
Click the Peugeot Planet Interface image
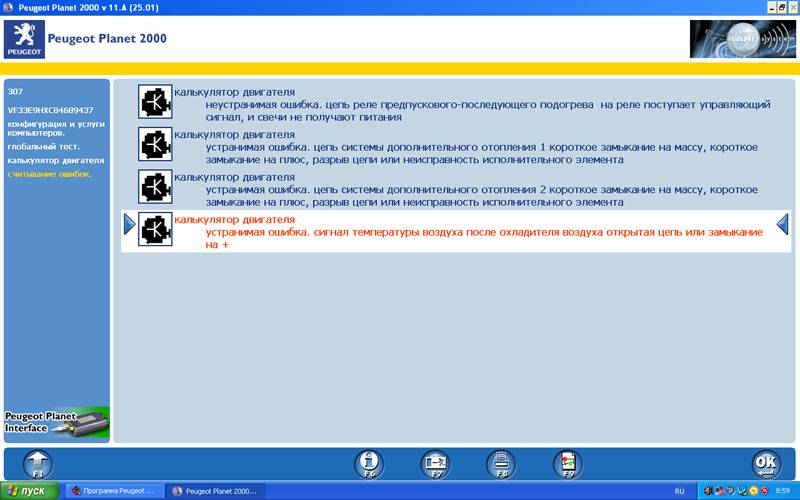click(x=56, y=424)
